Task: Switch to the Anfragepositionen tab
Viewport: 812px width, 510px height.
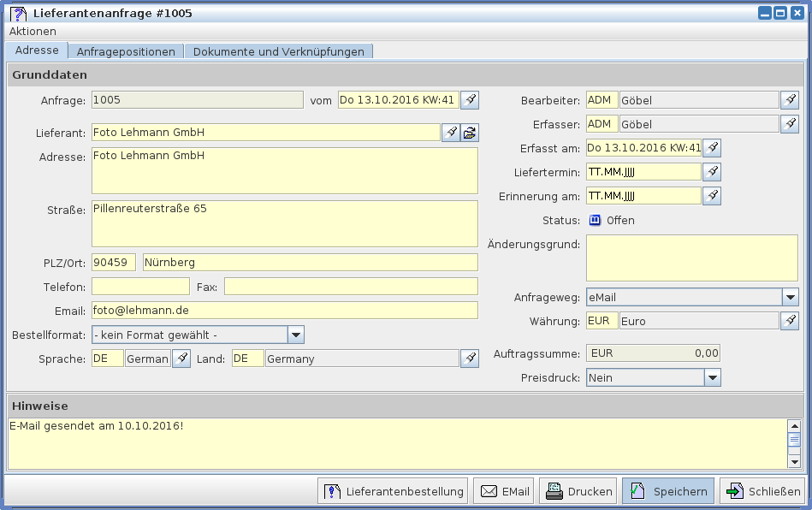Action: 126,51
